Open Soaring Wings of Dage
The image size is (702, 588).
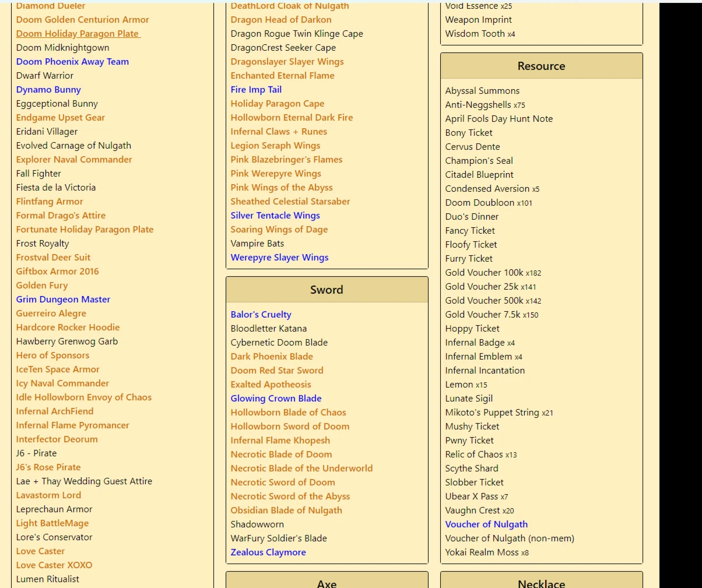coord(279,230)
